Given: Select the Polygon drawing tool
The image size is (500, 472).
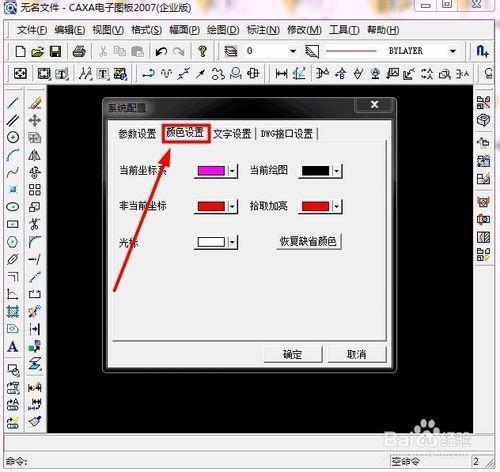Looking at the screenshot, I should point(13,242).
